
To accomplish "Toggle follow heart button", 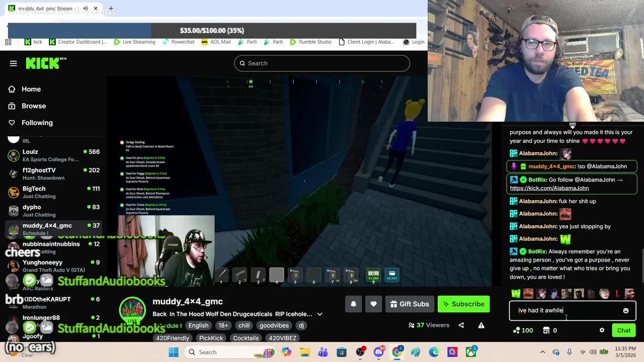I will (x=373, y=304).
